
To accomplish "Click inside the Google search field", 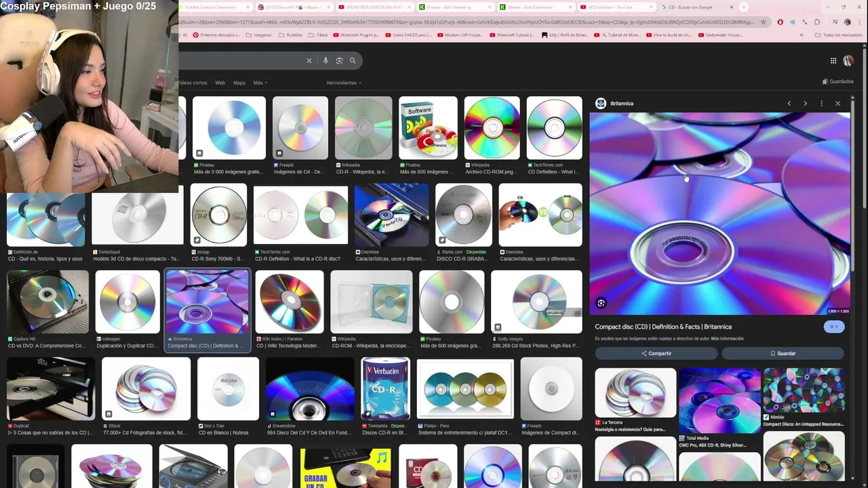I will tap(241, 60).
